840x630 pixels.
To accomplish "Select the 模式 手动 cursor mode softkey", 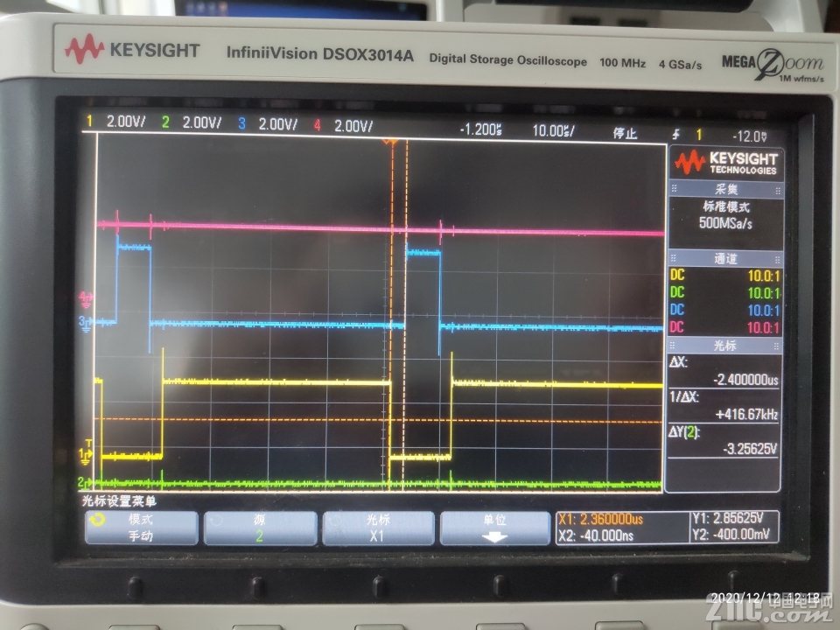I will [x=142, y=528].
